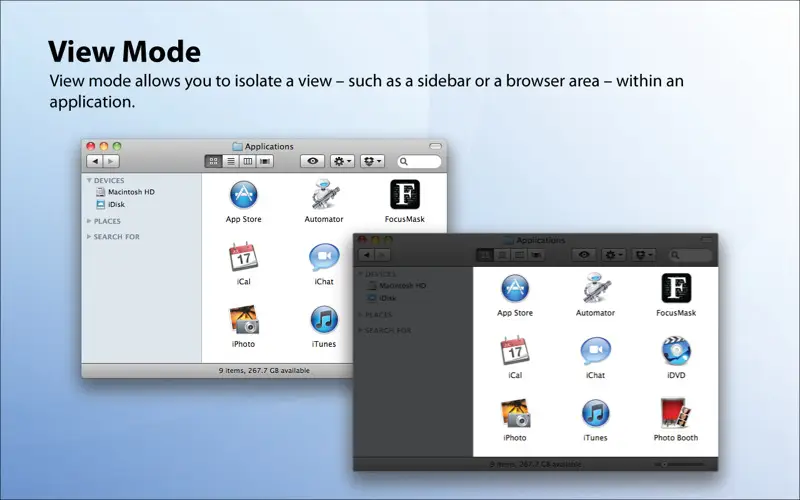
Task: Select the iDVD application icon
Action: (x=676, y=351)
